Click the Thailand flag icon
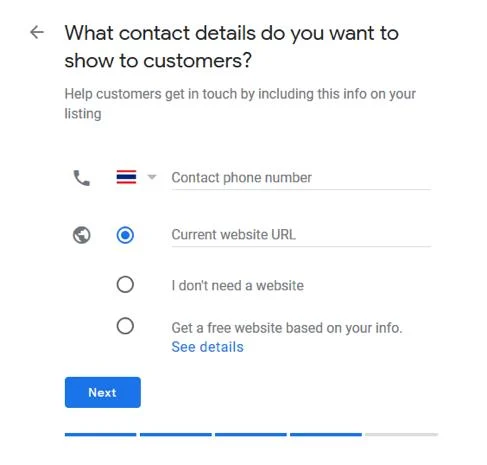The height and width of the screenshot is (465, 487). point(126,177)
